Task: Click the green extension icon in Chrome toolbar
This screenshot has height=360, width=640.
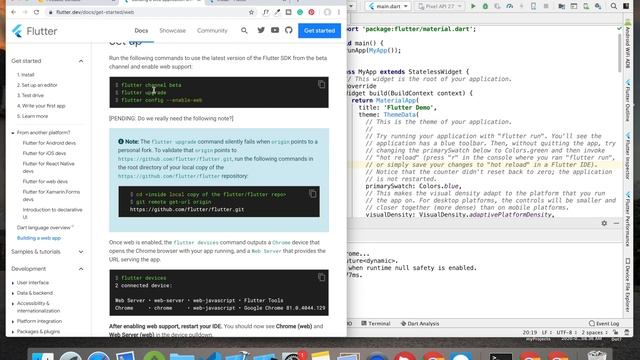Action: [300, 12]
